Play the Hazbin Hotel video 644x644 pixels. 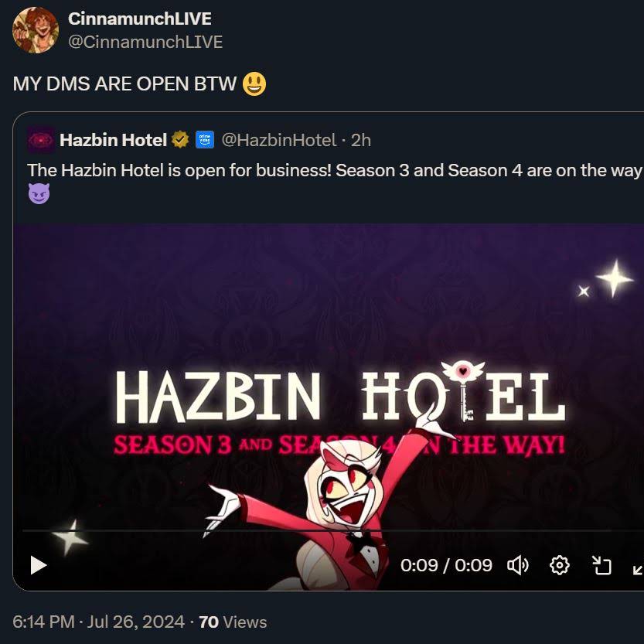[39, 566]
